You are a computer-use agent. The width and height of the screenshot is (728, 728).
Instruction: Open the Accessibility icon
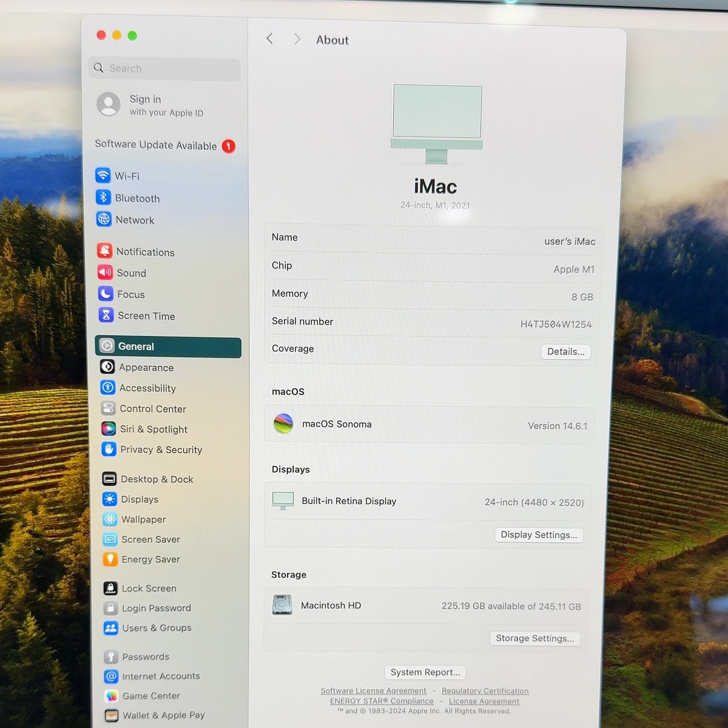point(108,387)
